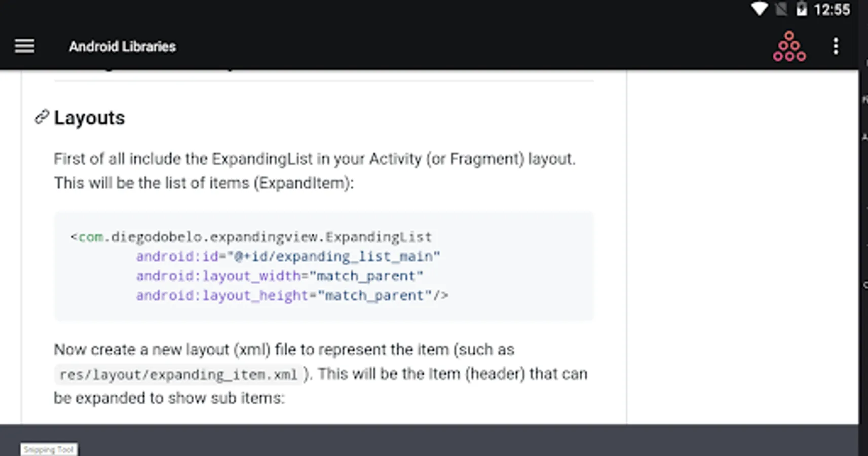Click the android:layout_width code line
This screenshot has height=456, width=868.
(x=279, y=276)
